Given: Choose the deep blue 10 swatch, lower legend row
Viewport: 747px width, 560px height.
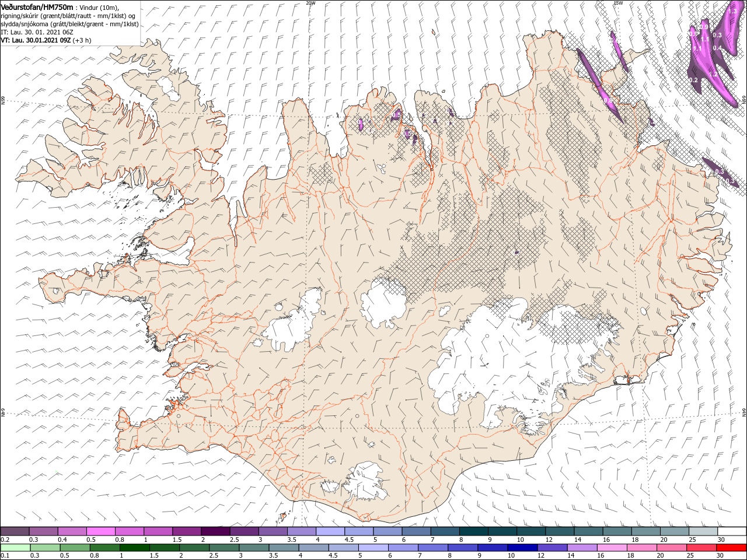Looking at the screenshot, I should 522,547.
